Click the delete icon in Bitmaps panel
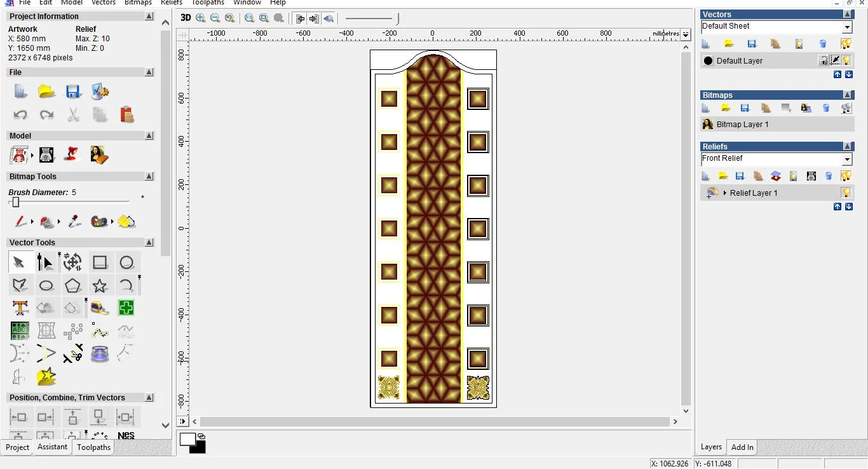Screen dimensions: 868x469 pyautogui.click(x=826, y=108)
